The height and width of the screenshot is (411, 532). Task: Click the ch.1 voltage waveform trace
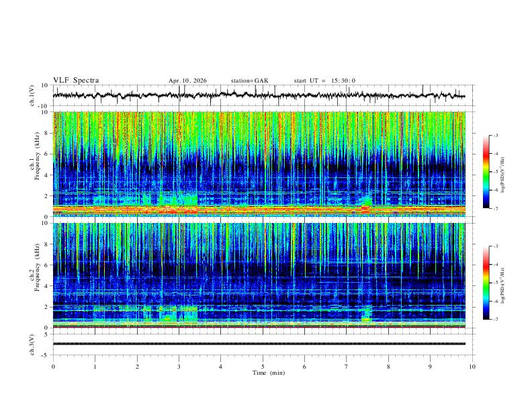[x=259, y=95]
